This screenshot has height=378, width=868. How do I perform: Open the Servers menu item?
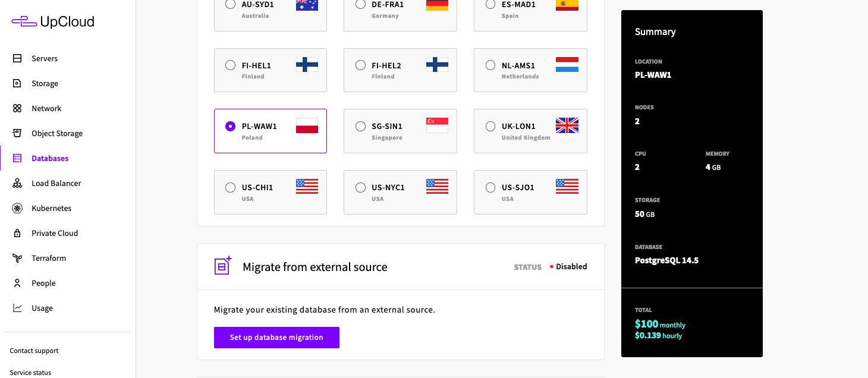[45, 58]
